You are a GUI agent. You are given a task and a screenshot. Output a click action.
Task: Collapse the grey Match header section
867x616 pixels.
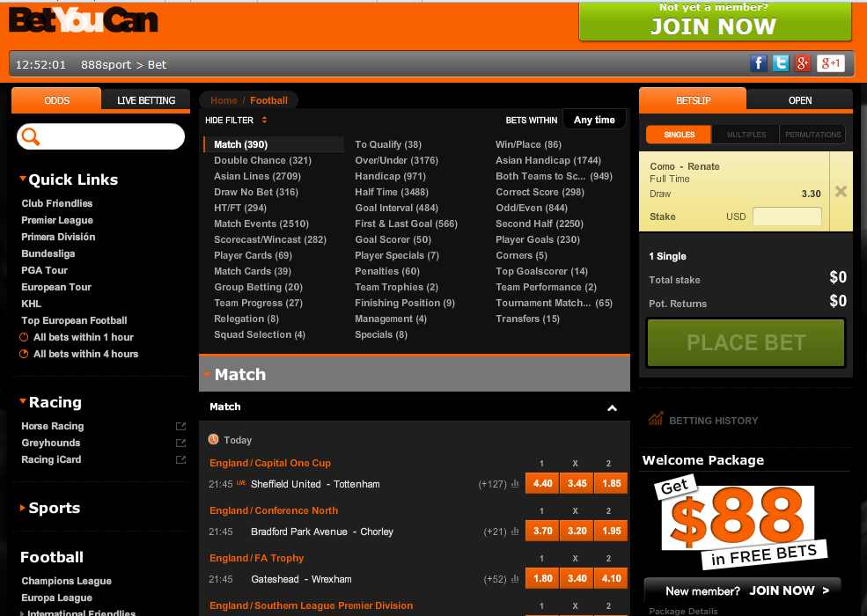tap(207, 374)
